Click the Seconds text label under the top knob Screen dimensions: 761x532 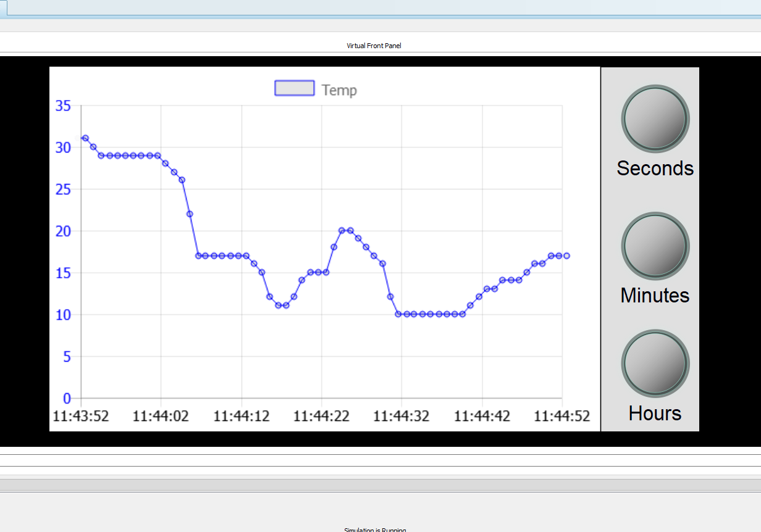pyautogui.click(x=655, y=168)
